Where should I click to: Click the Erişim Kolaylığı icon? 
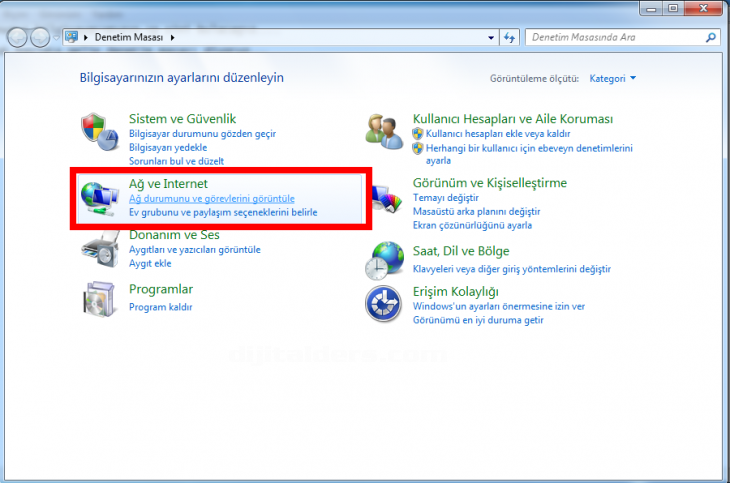coord(385,305)
